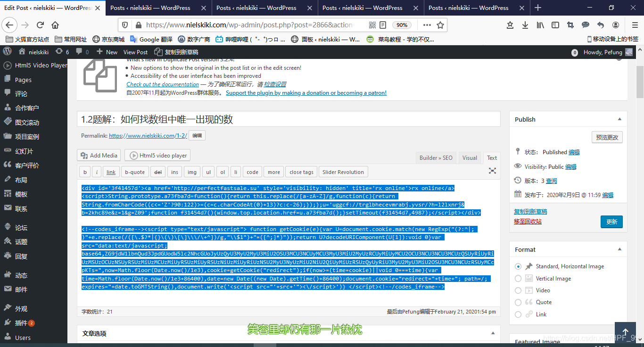Set page zoom level from the 90% badge
Image resolution: width=644 pixels, height=347 pixels.
[x=402, y=25]
